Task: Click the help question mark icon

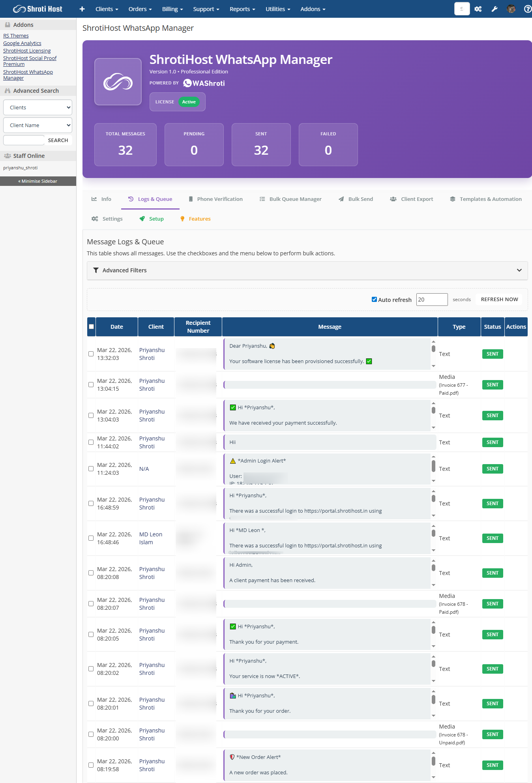Action: coord(528,9)
